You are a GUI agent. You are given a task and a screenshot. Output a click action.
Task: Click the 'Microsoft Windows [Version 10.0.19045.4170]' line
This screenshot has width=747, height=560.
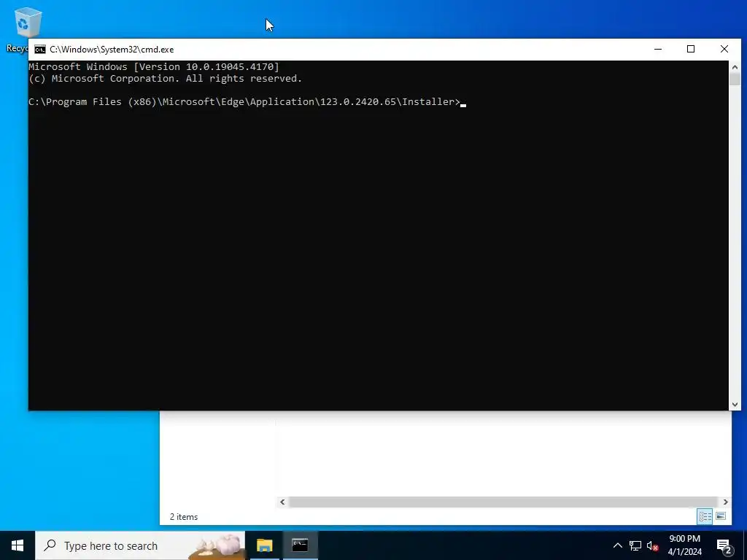(x=154, y=66)
